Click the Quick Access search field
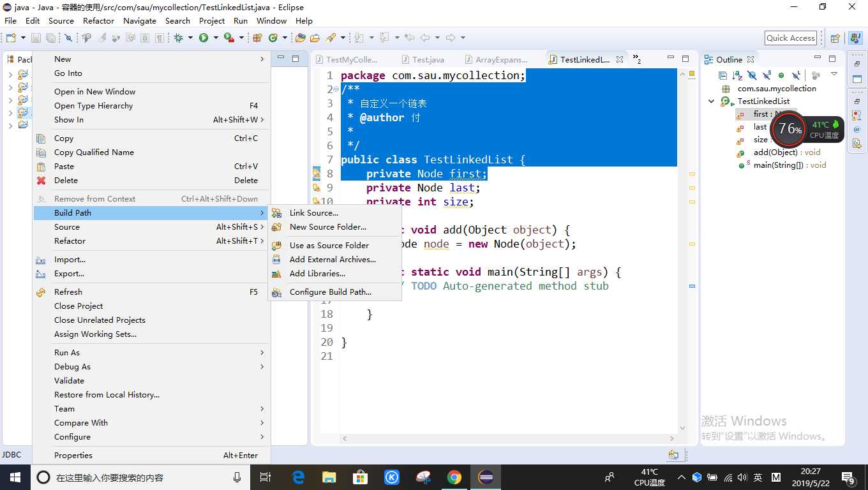868x490 pixels. point(791,38)
